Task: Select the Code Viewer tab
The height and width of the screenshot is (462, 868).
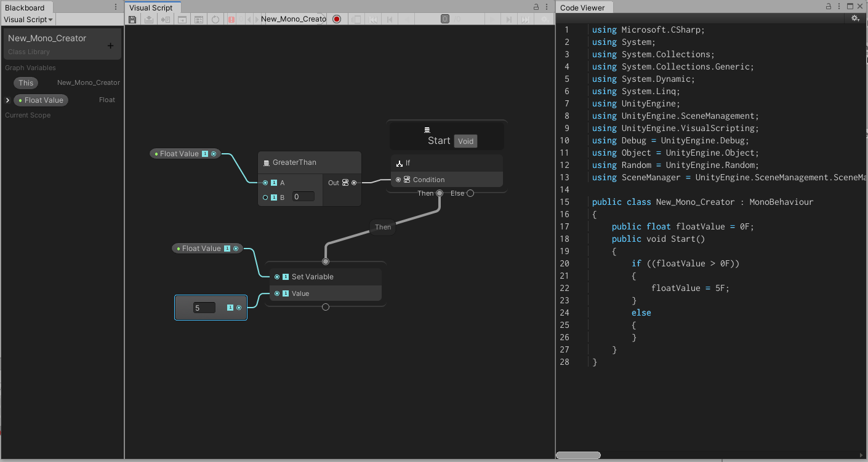Action: (x=582, y=7)
